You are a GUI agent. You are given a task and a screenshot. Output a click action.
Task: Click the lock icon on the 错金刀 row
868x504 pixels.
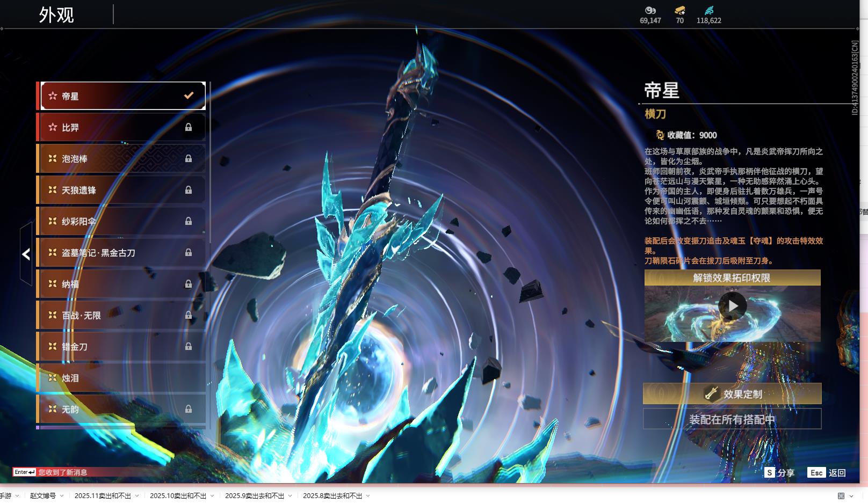189,347
